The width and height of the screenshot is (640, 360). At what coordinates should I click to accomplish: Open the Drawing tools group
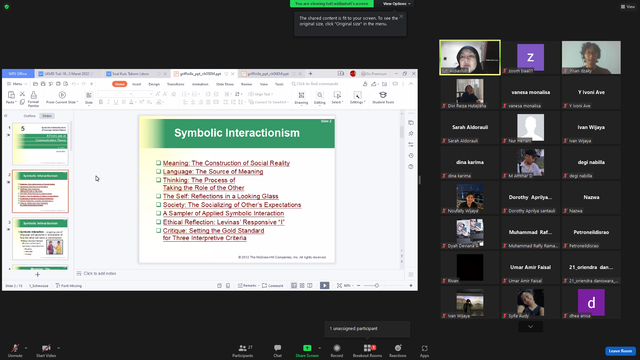tap(301, 98)
